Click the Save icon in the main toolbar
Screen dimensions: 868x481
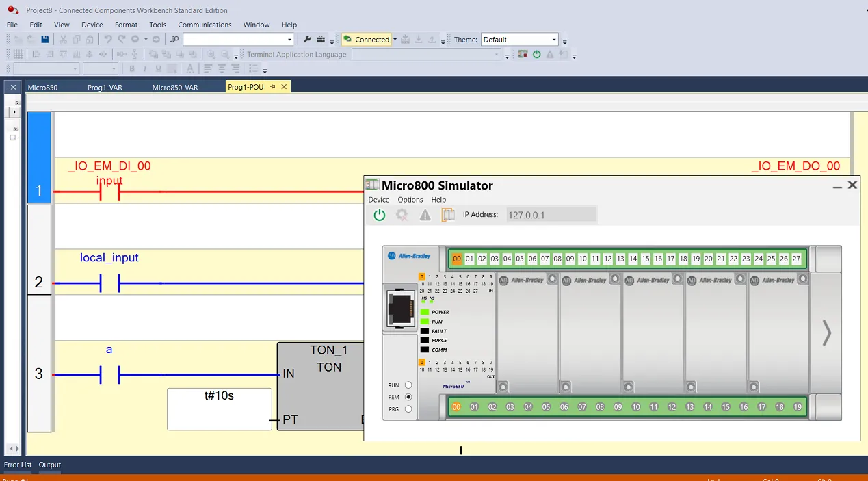click(45, 39)
